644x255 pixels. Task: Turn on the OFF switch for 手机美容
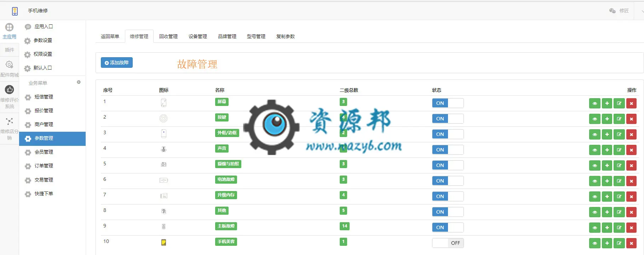point(448,243)
